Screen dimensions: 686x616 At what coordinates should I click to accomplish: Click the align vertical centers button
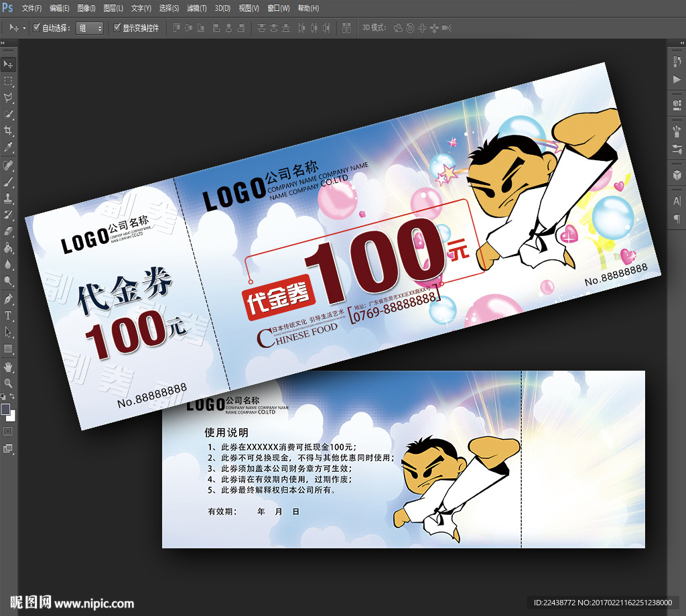click(x=188, y=28)
